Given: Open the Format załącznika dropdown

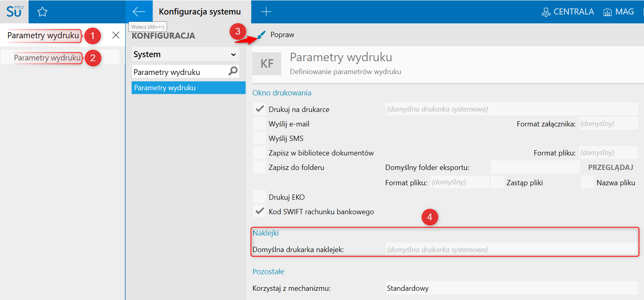Looking at the screenshot, I should click(608, 124).
